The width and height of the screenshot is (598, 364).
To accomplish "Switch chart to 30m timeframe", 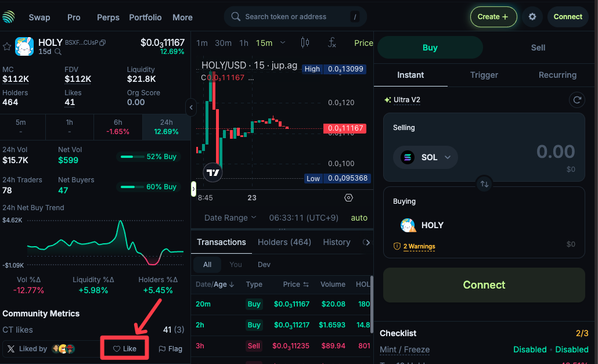I will (223, 43).
